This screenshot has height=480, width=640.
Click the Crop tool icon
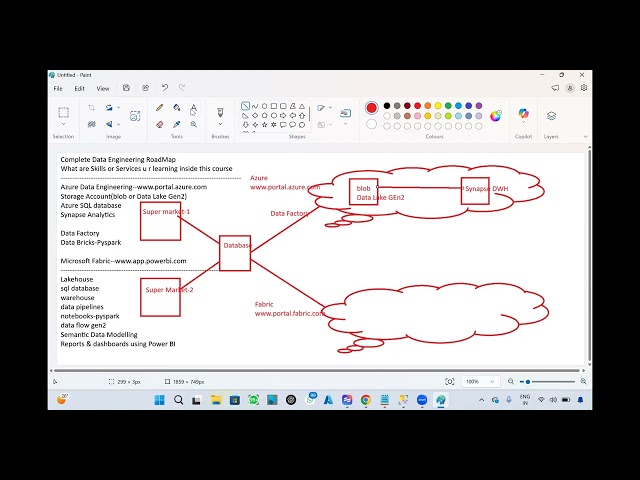[x=91, y=107]
